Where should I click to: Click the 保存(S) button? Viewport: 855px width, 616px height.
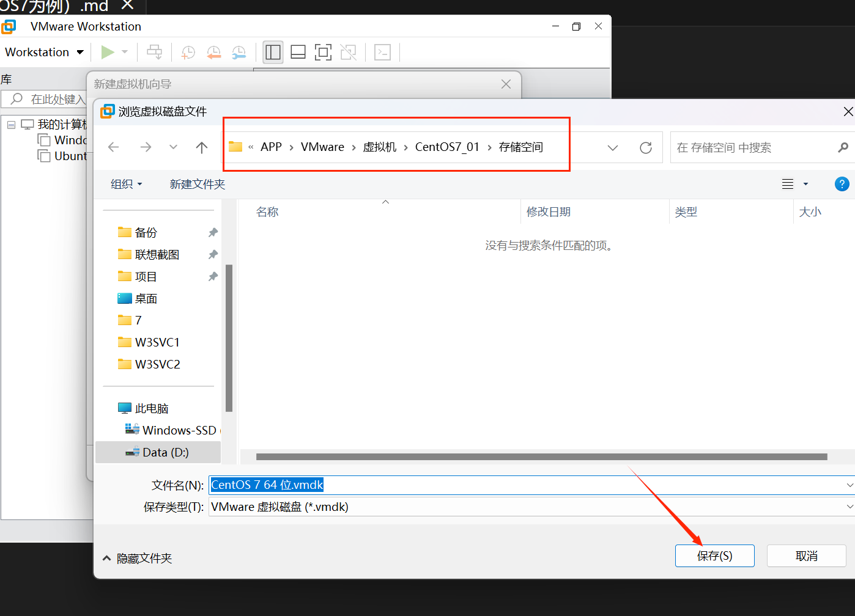pyautogui.click(x=714, y=556)
